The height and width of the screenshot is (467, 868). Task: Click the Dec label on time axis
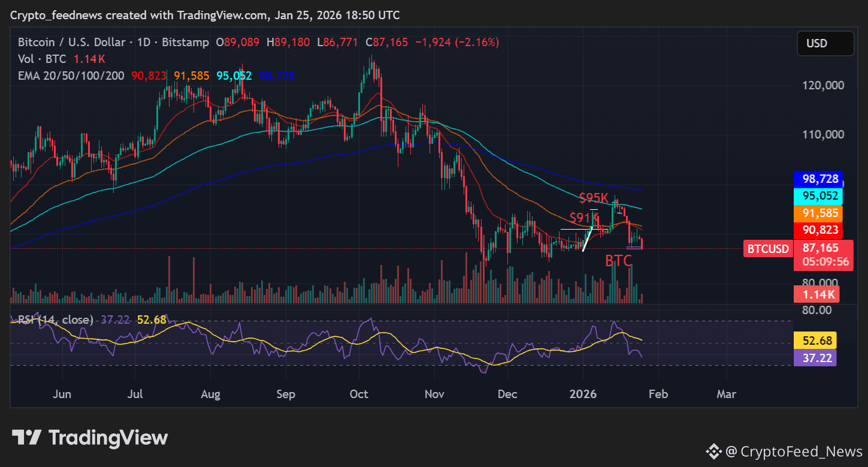click(507, 394)
